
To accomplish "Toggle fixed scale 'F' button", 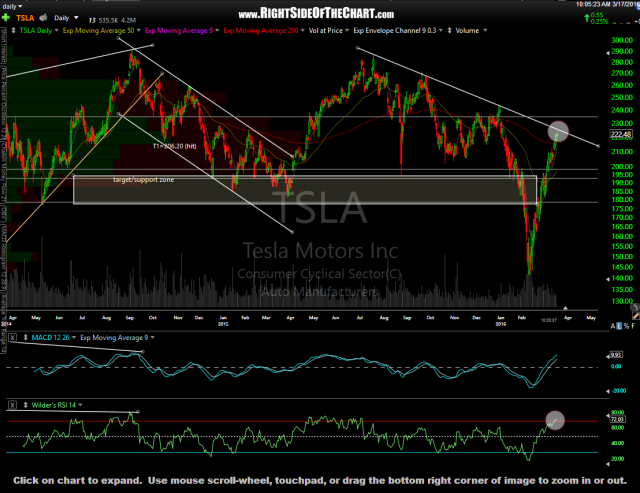I will point(633,326).
